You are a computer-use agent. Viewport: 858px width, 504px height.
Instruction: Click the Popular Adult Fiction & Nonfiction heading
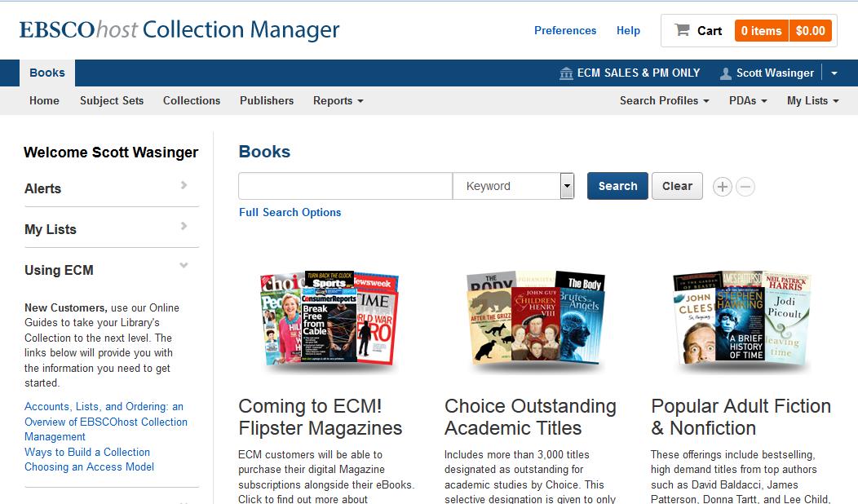[x=741, y=417]
